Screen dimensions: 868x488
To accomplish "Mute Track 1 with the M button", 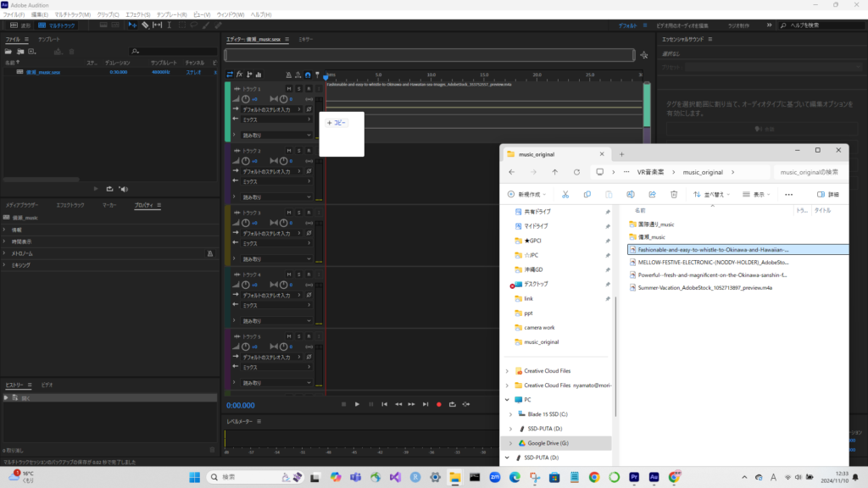I will click(289, 89).
